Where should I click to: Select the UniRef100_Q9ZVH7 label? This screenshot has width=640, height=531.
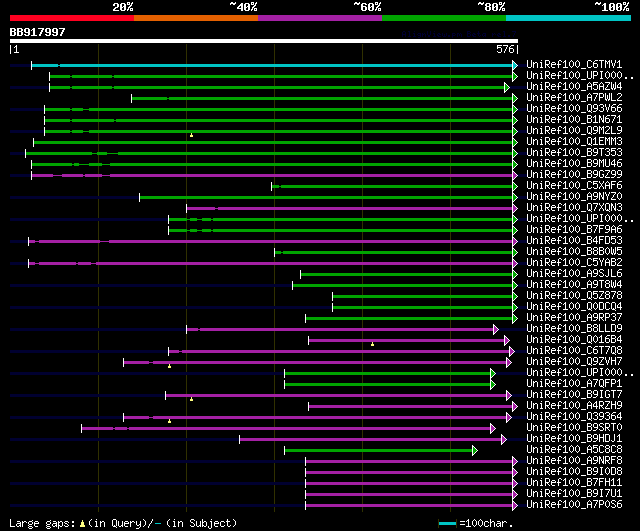coord(574,362)
